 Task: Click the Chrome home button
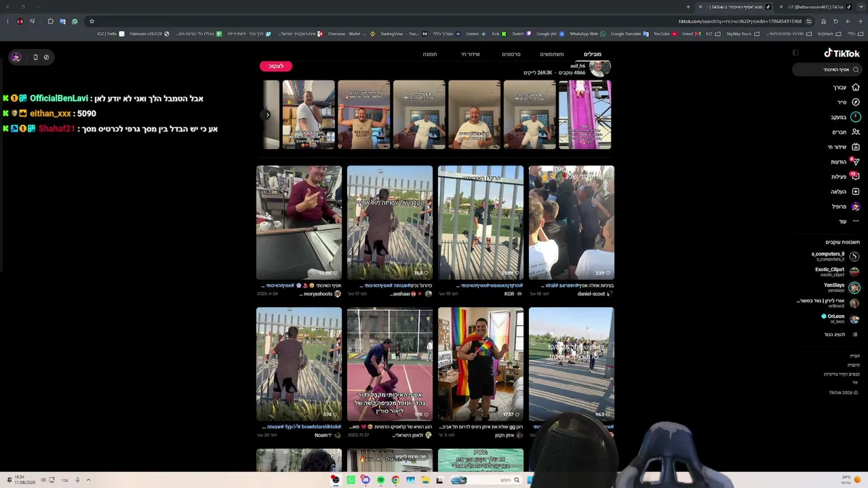tap(823, 21)
